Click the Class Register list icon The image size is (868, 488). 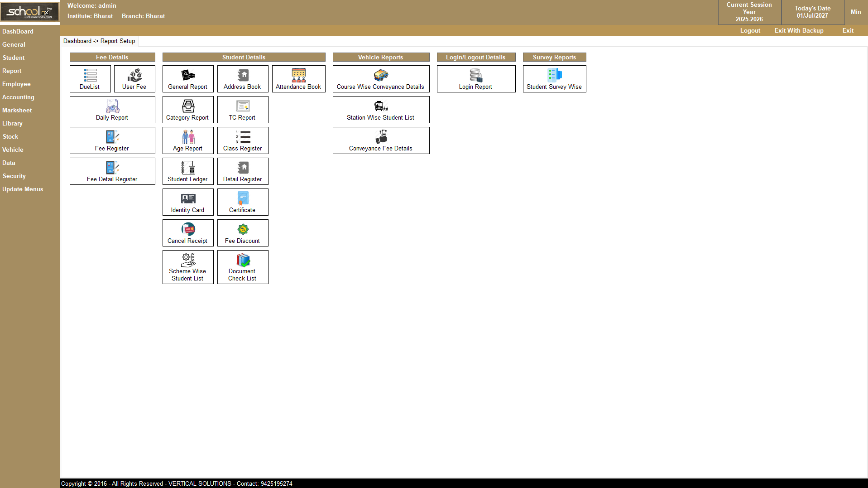point(243,137)
